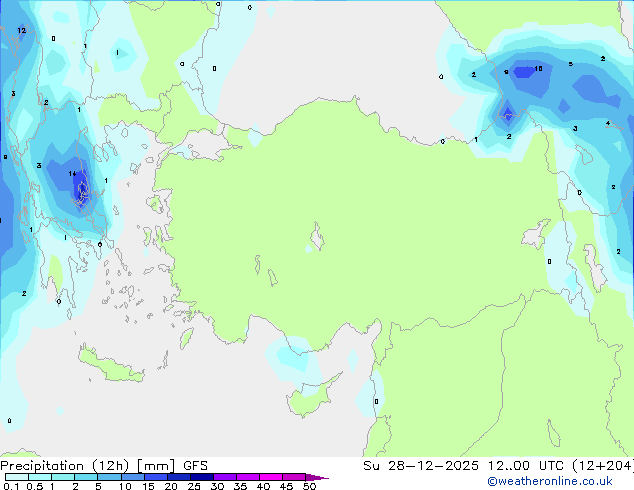The image size is (634, 490).
Task: Click the '50' legend scale label
Action: (x=309, y=486)
